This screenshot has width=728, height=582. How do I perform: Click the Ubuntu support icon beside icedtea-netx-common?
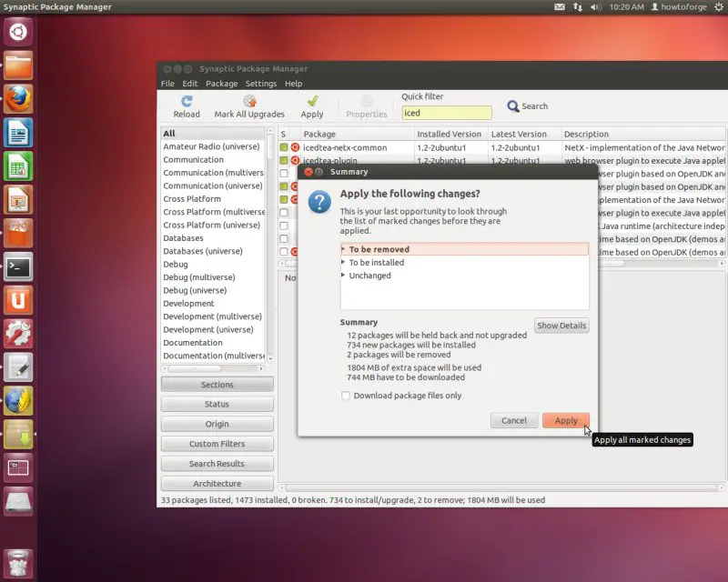(x=295, y=147)
